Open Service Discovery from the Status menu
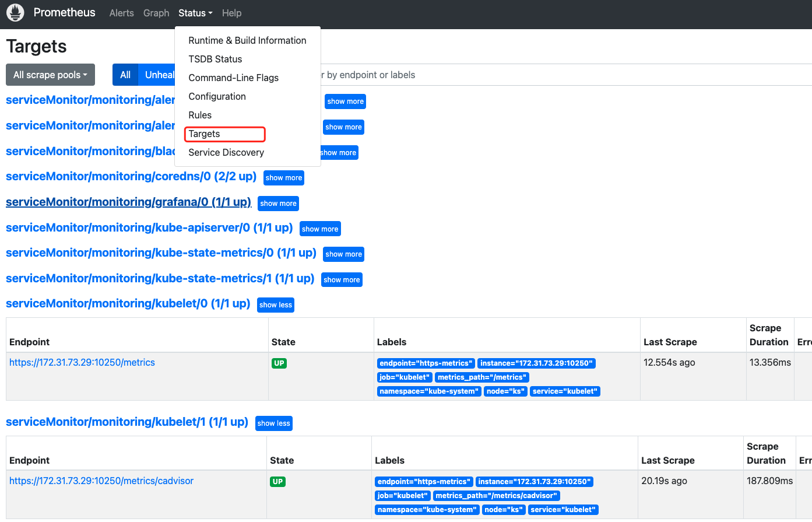 pos(226,152)
